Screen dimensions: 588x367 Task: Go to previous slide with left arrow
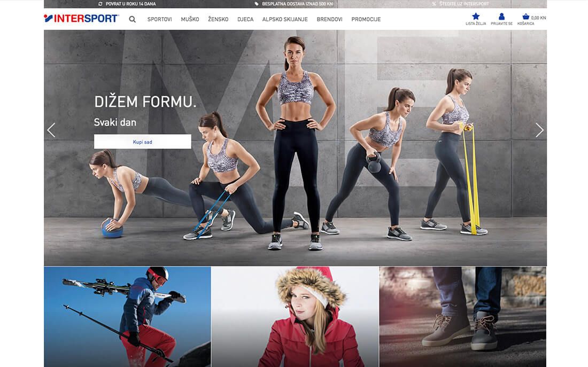click(51, 130)
